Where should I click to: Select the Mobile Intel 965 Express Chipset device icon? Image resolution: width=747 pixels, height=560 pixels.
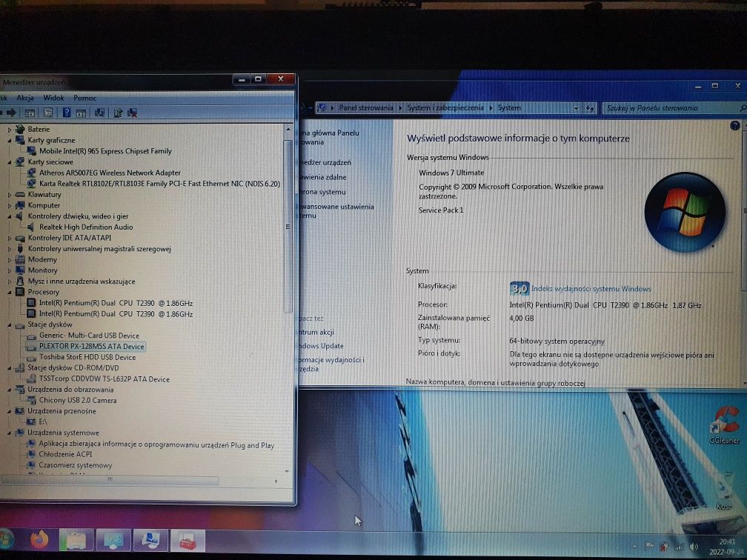point(31,151)
